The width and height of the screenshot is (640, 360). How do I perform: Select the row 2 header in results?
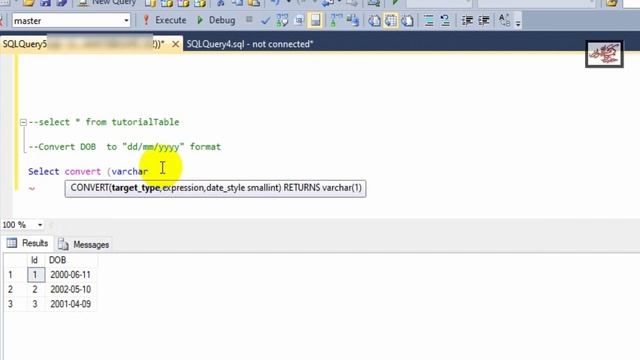click(11, 289)
